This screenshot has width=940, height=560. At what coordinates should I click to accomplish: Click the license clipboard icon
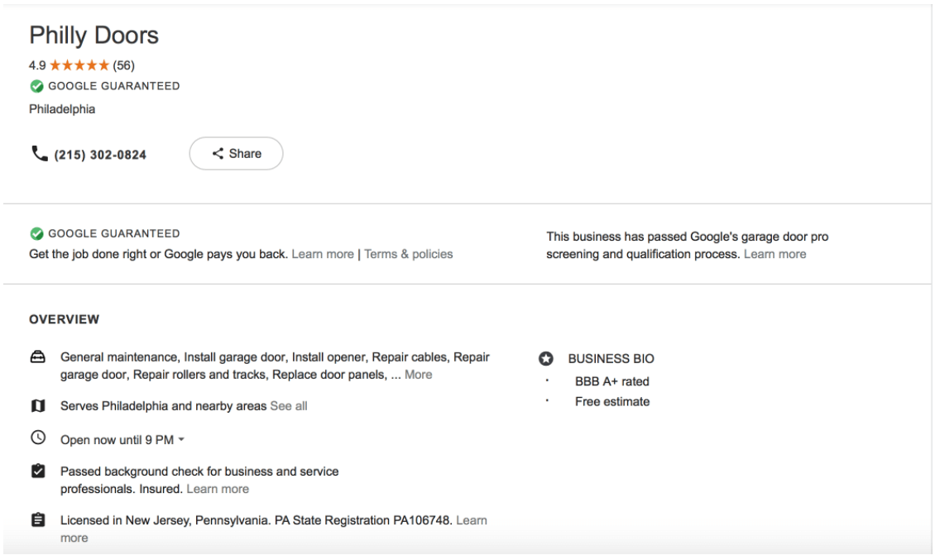click(x=38, y=519)
